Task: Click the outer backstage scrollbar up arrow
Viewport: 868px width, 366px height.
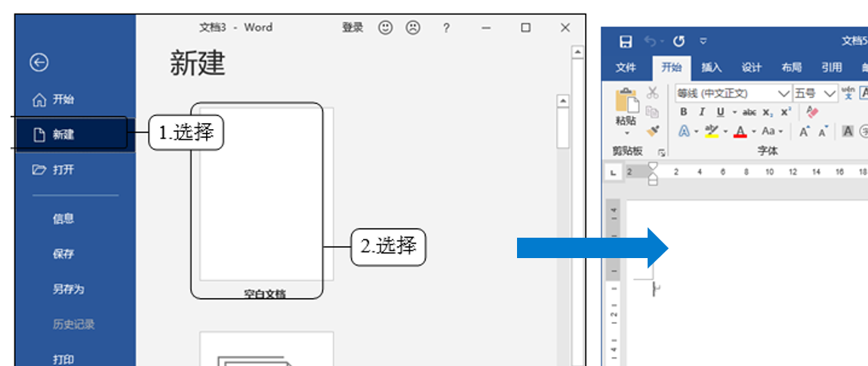Action: pyautogui.click(x=577, y=52)
